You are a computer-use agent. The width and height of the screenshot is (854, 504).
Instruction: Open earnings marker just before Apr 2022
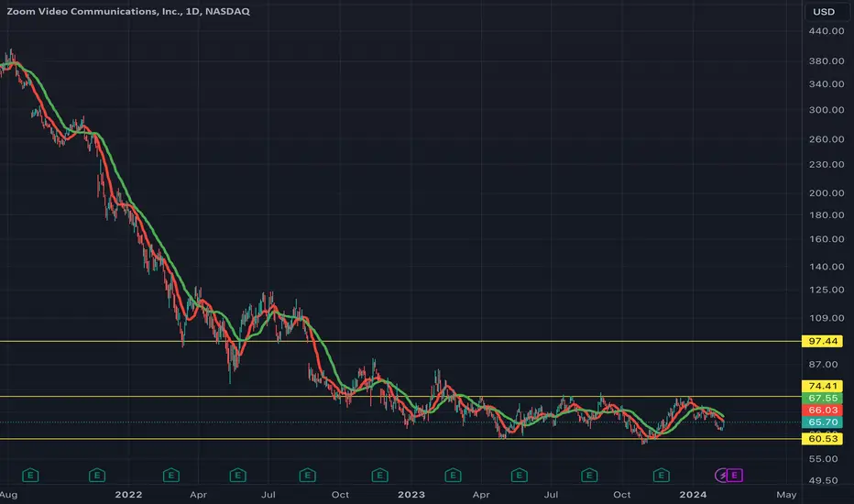171,476
